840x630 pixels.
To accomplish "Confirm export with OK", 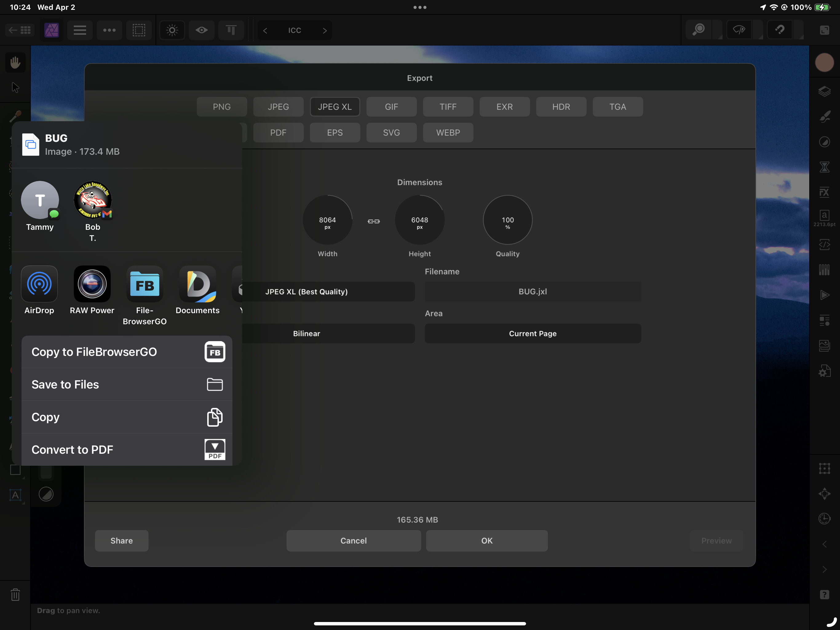I will [x=487, y=540].
